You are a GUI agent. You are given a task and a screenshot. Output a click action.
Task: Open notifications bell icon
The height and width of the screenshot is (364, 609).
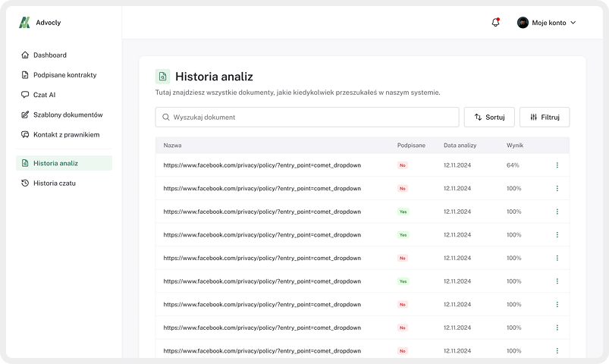(x=495, y=23)
